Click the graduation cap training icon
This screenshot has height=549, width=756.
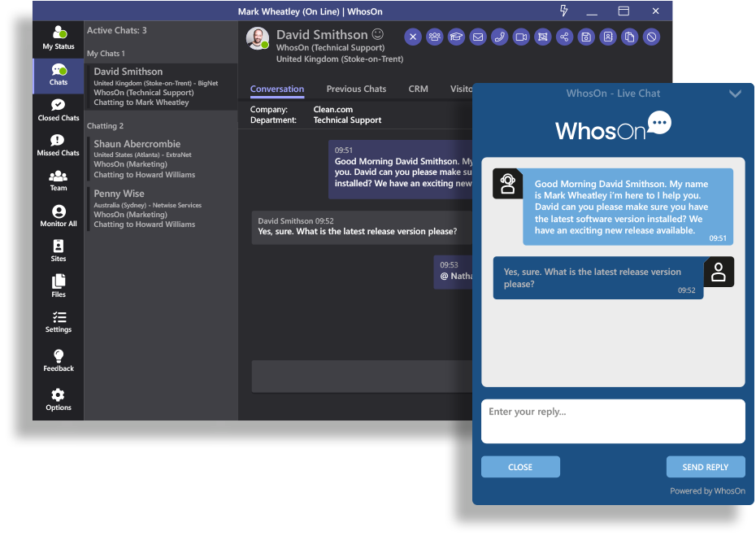coord(456,37)
